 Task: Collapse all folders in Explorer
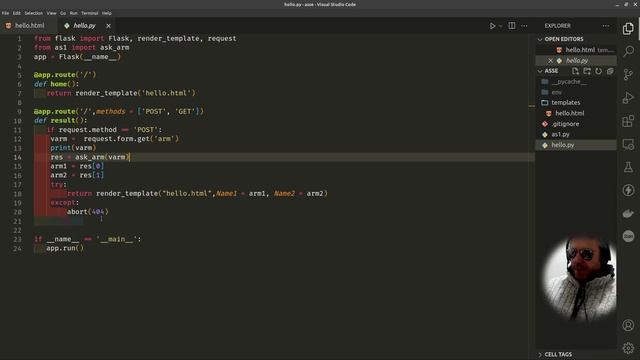coord(610,71)
